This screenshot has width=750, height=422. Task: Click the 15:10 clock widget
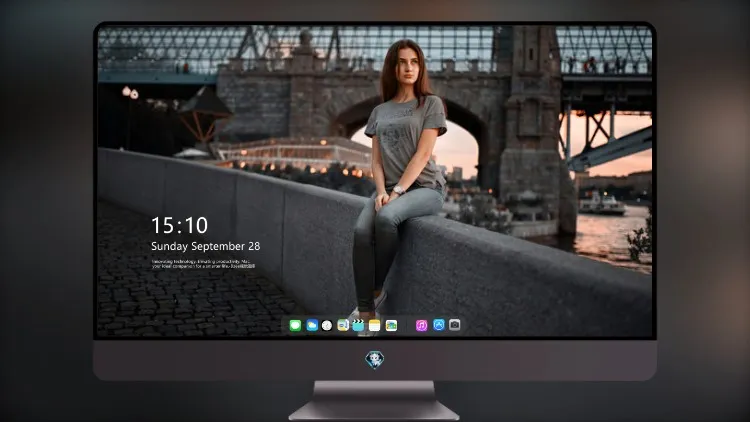click(x=179, y=225)
